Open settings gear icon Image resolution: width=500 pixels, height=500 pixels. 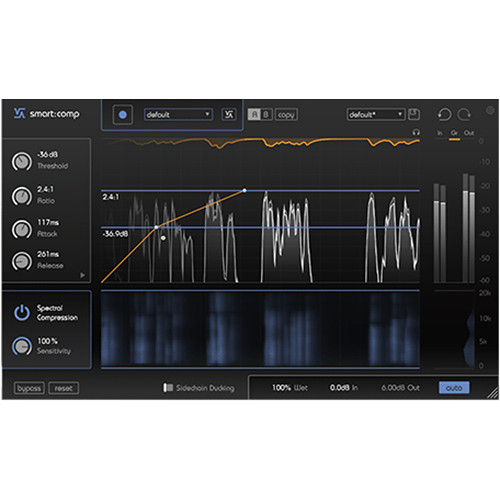(490, 110)
